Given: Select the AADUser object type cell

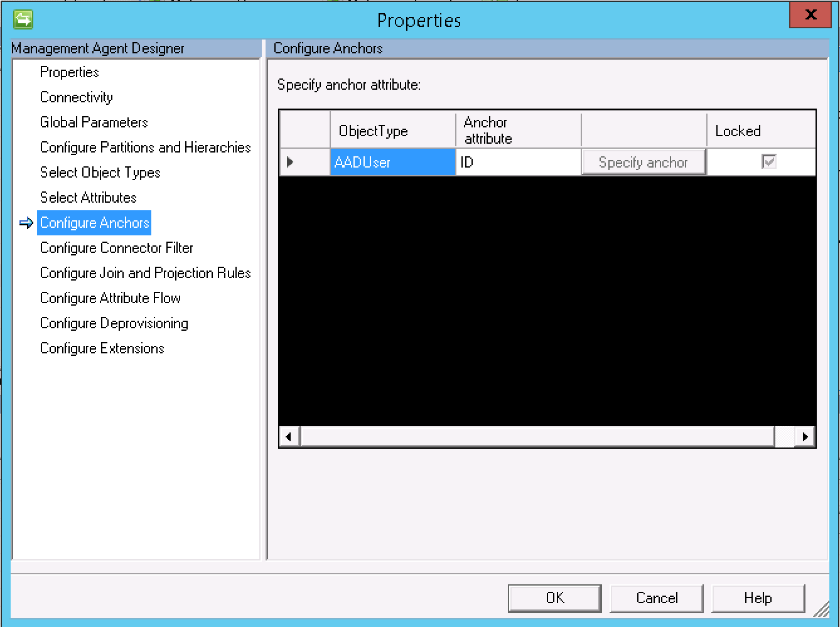Looking at the screenshot, I should tap(392, 162).
